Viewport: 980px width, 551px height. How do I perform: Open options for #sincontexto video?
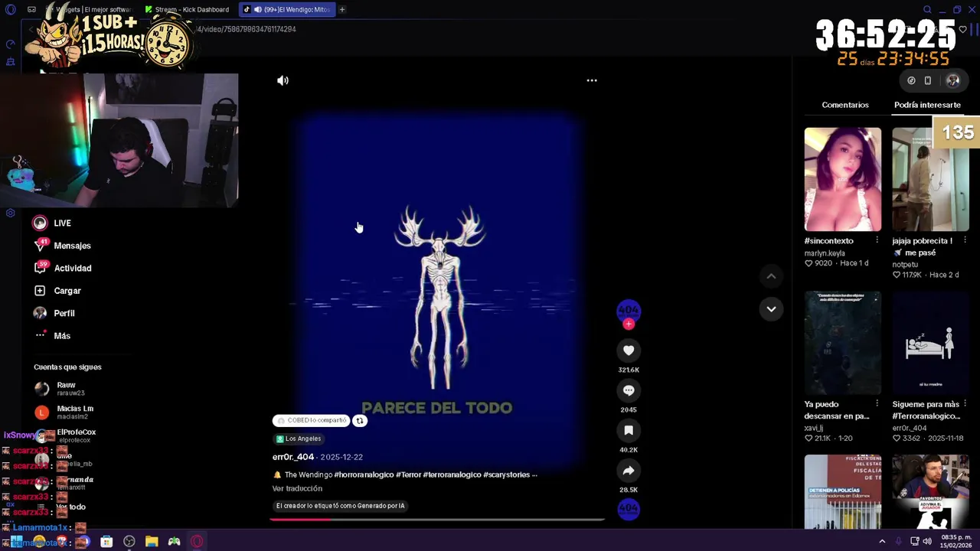877,240
